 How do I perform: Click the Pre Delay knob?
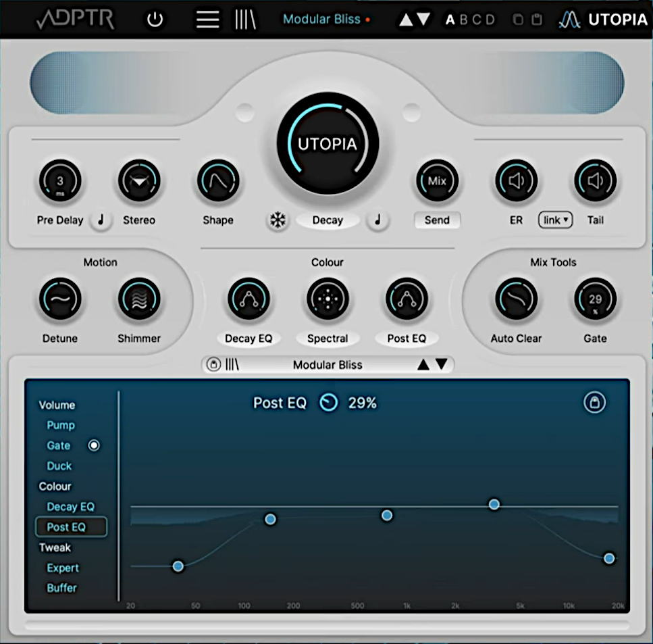click(60, 180)
